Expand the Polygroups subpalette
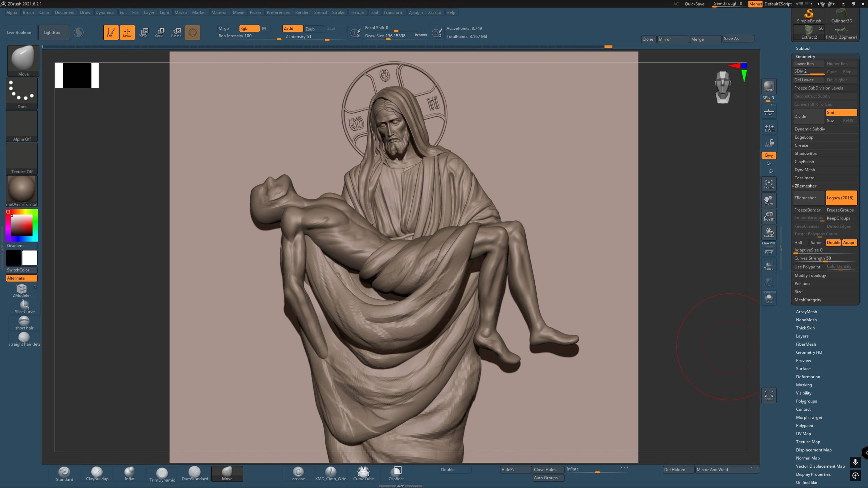 806,401
